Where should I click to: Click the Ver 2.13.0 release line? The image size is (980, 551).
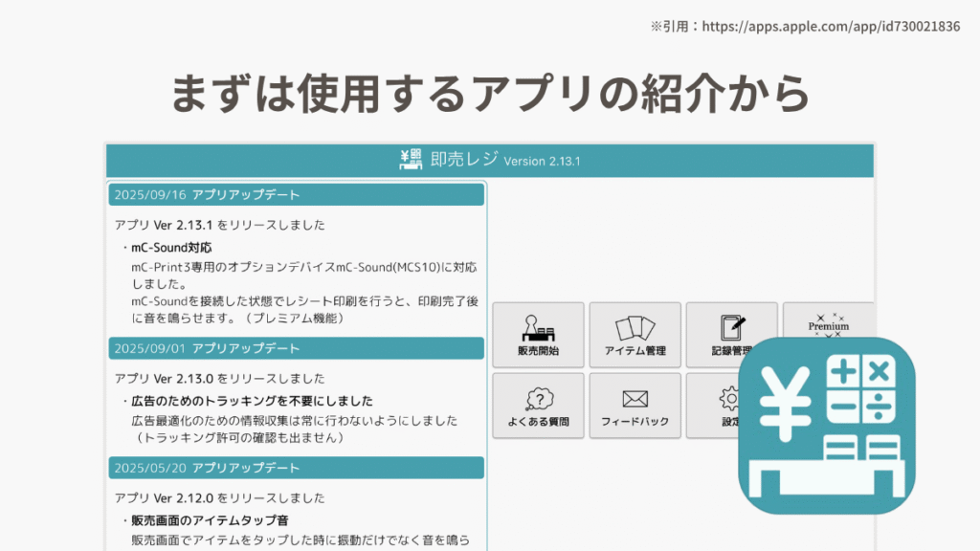[x=219, y=378]
